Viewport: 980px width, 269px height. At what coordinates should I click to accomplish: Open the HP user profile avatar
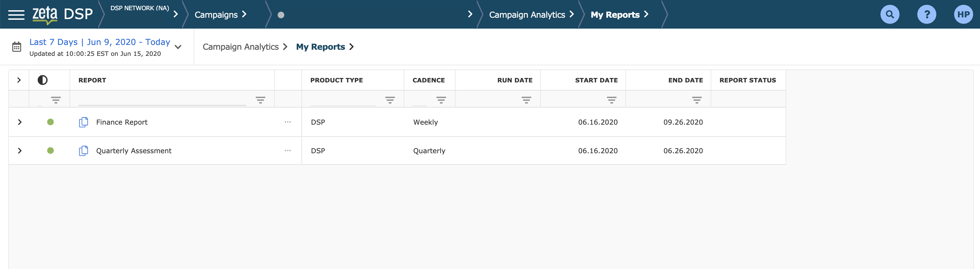tap(963, 15)
